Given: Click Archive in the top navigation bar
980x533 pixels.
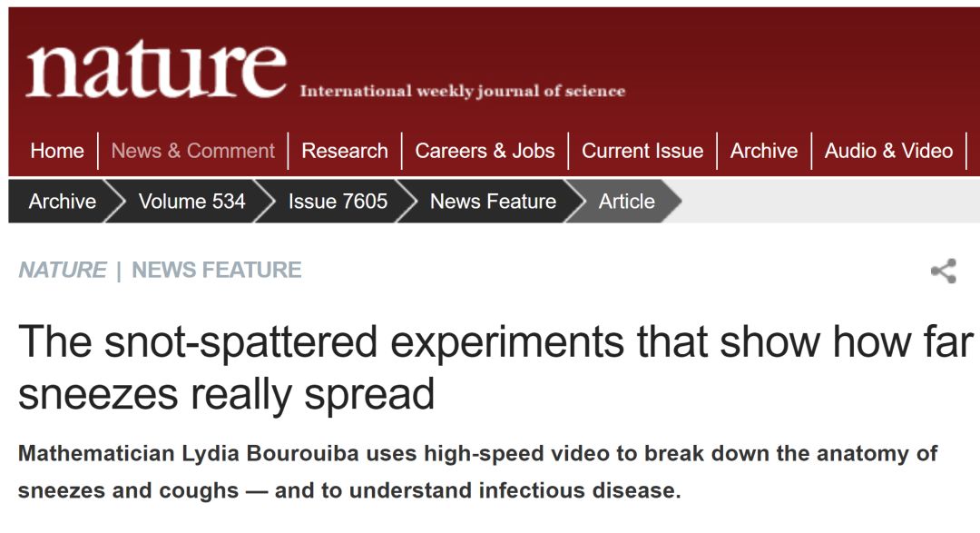Looking at the screenshot, I should [764, 151].
